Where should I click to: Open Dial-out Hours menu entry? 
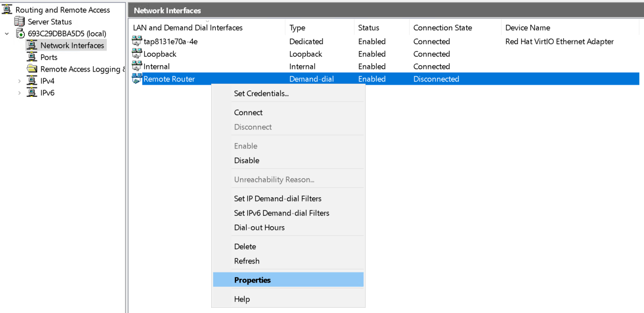tap(259, 227)
